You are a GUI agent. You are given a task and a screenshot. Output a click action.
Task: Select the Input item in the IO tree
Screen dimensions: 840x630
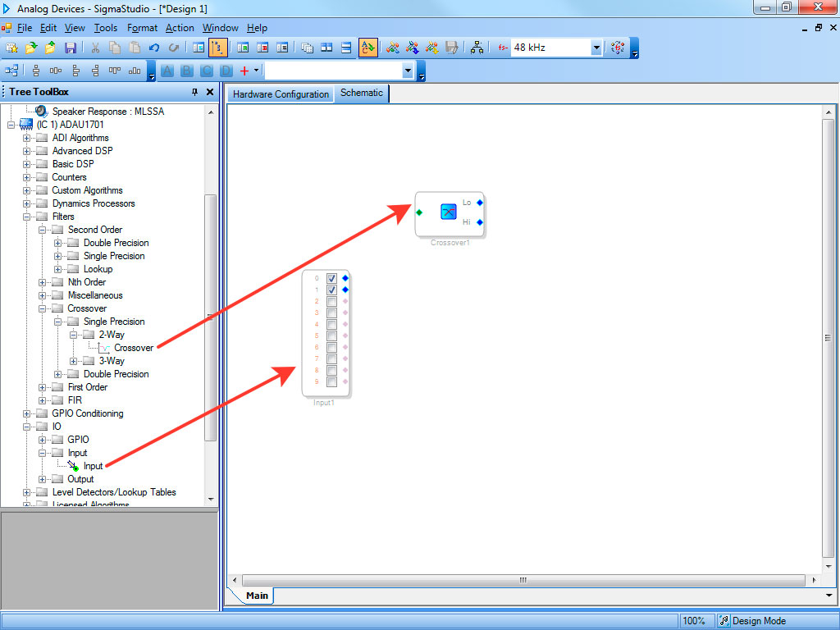pos(93,466)
